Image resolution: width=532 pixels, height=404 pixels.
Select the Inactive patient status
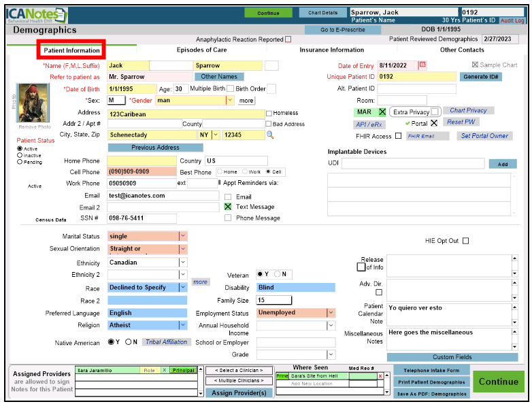19,156
